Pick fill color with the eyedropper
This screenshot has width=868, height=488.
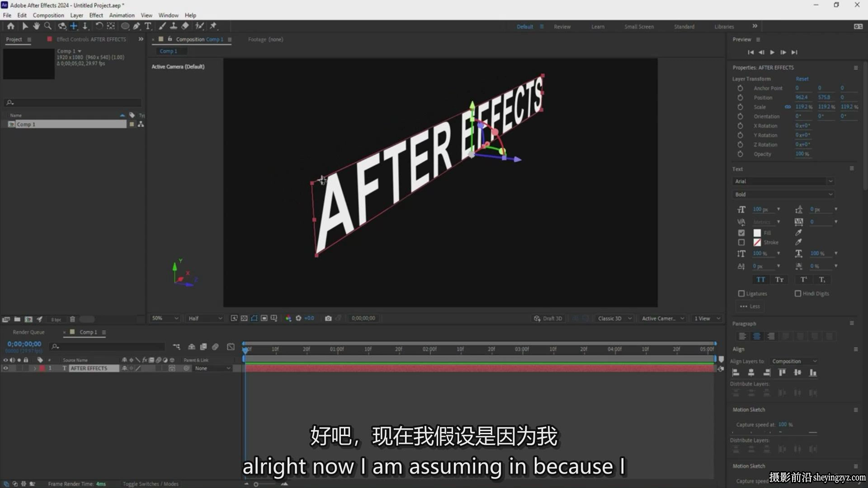click(x=799, y=233)
